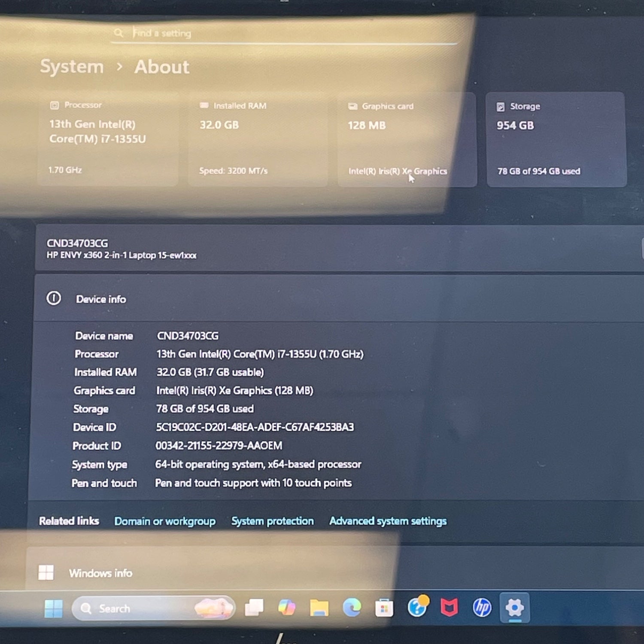Image resolution: width=644 pixels, height=644 pixels.
Task: Open the Windows Start menu
Action: pyautogui.click(x=53, y=608)
